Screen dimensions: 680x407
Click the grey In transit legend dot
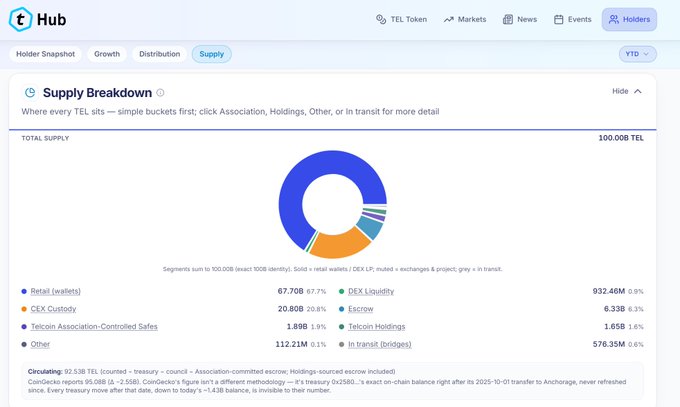[x=342, y=344]
